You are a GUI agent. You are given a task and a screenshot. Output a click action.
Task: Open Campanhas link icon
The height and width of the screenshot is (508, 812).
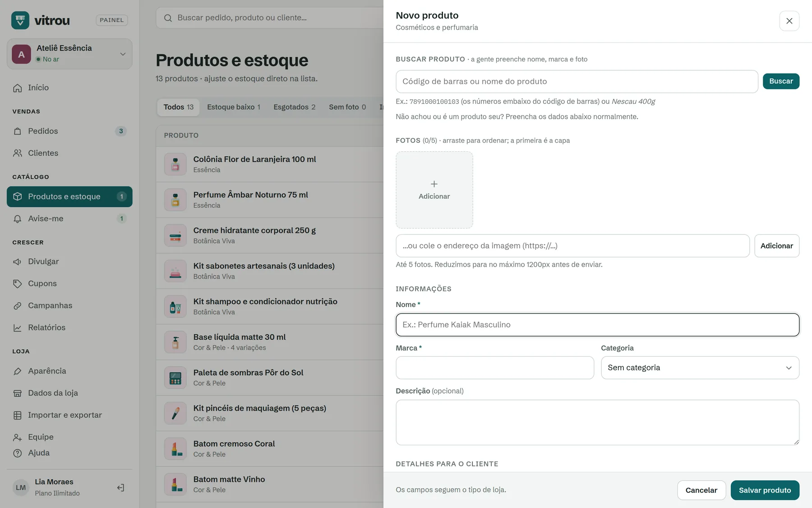pos(18,306)
